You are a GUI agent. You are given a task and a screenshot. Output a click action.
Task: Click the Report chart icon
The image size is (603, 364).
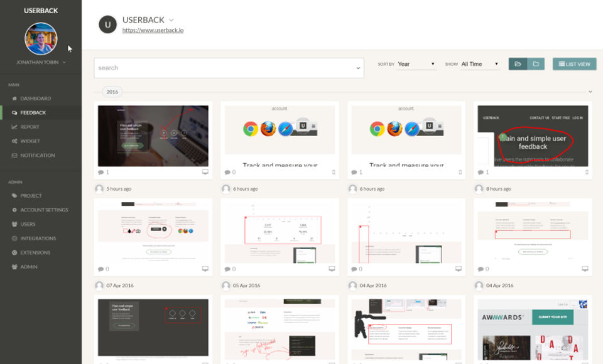tap(14, 127)
